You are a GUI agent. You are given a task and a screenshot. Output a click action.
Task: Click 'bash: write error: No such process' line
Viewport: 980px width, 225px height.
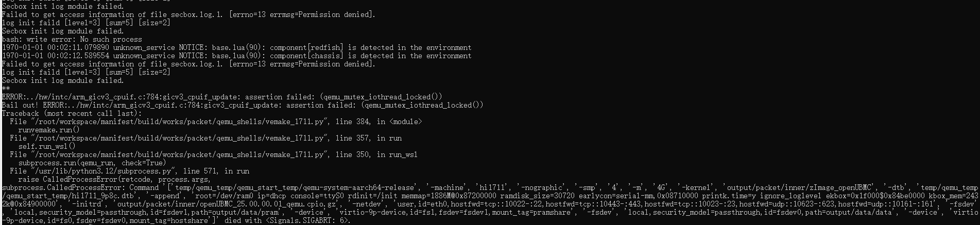coord(72,39)
